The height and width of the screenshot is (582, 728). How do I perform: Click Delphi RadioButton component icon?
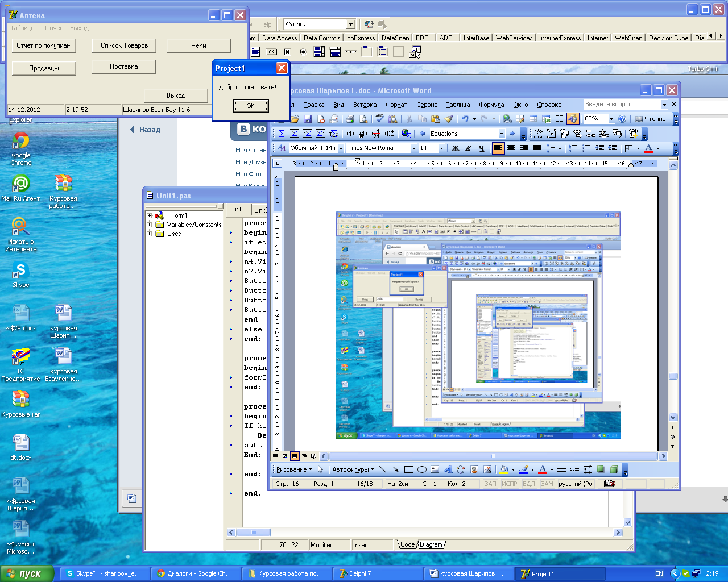click(x=303, y=52)
